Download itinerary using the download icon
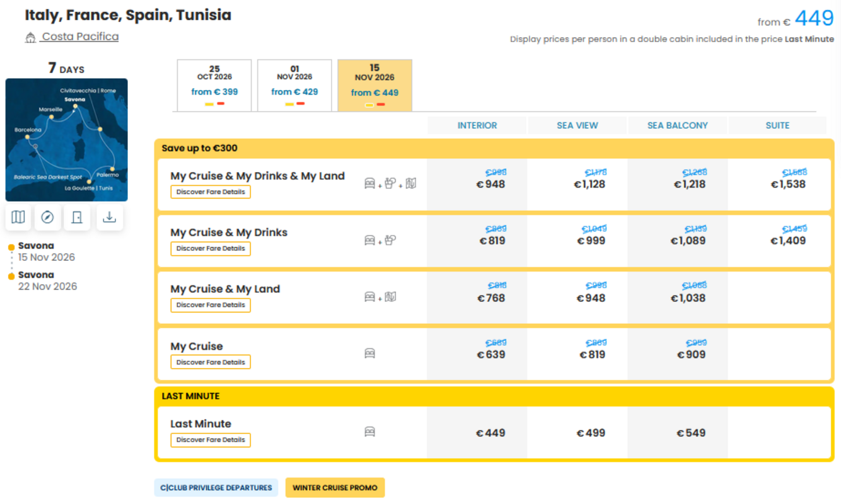 pos(110,217)
